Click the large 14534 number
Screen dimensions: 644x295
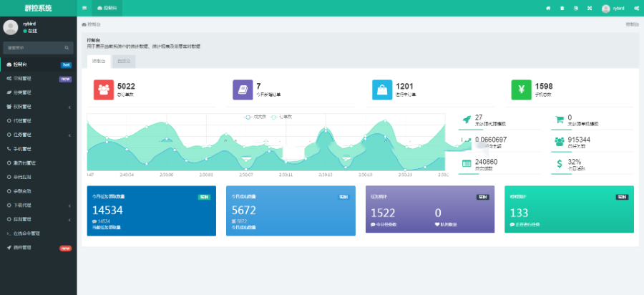click(x=107, y=211)
